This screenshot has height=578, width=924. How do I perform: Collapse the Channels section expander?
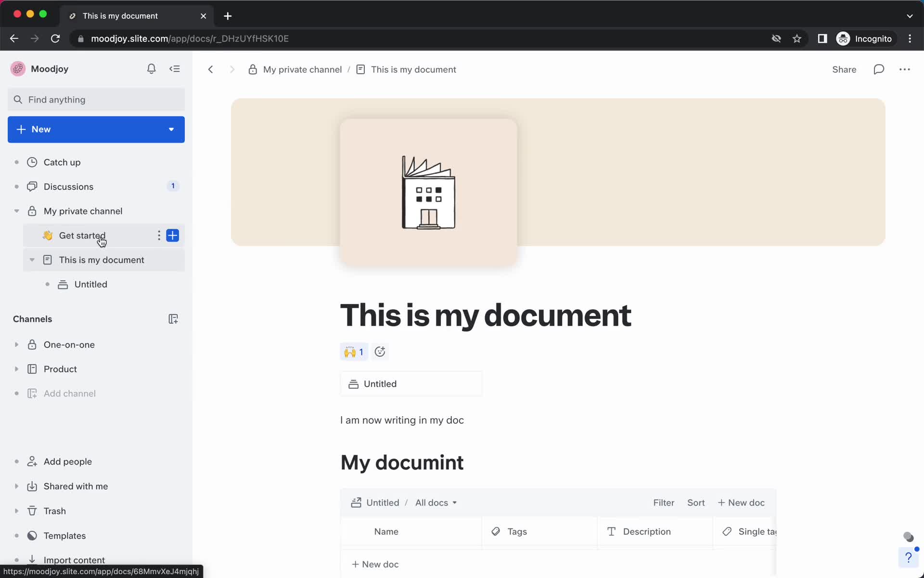[x=32, y=318]
